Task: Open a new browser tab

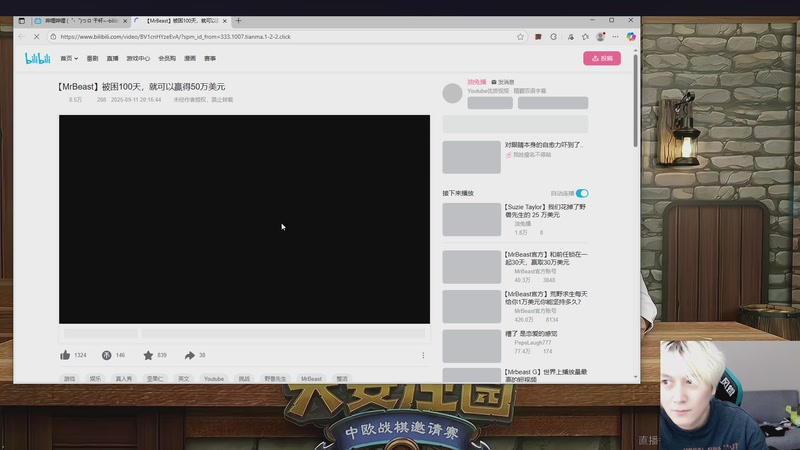Action: pos(238,21)
